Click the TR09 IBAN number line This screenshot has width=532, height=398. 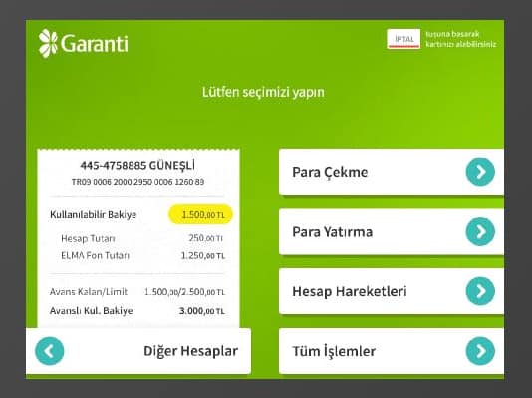pos(137,182)
